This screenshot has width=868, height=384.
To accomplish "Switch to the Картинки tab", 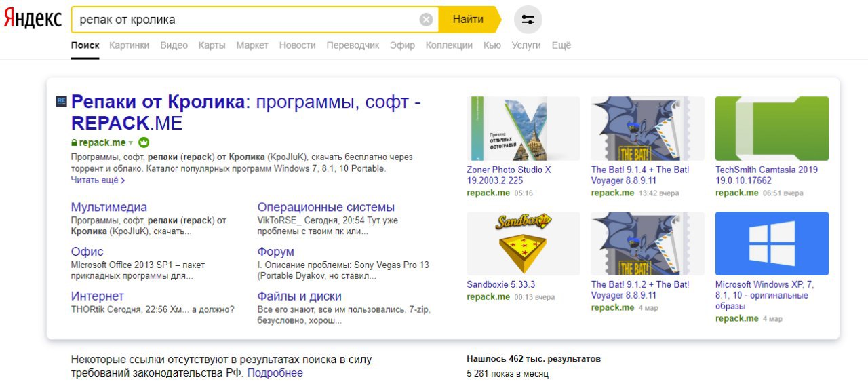I will click(129, 45).
